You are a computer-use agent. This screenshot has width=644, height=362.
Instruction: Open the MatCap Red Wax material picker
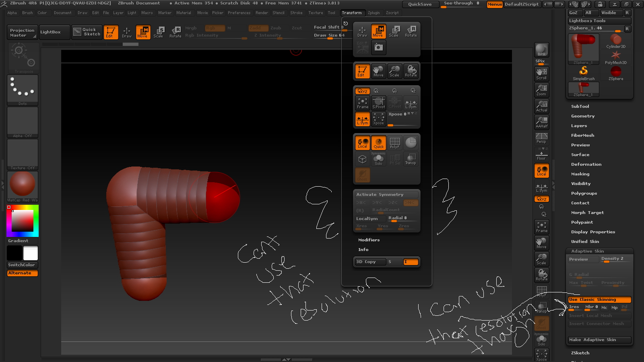tap(23, 187)
